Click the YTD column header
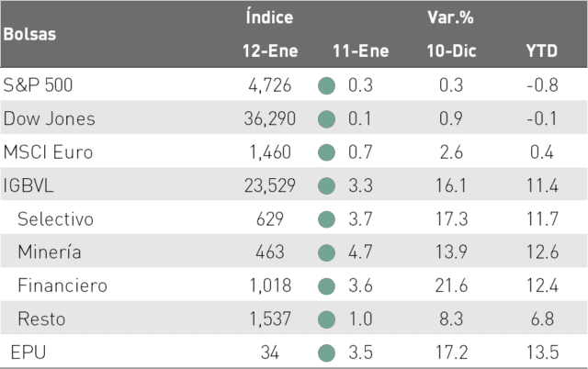This screenshot has width=588, height=369. (x=542, y=51)
